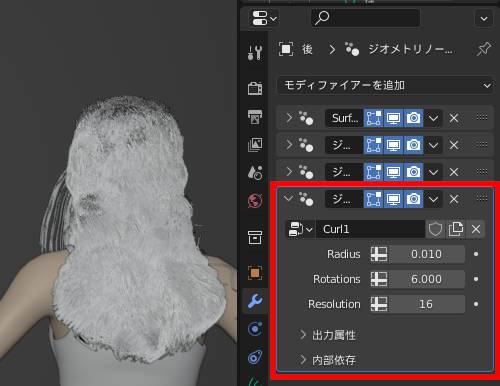This screenshot has height=386, width=500.
Task: Collapse the Curl1 modifier panel
Action: (x=288, y=199)
